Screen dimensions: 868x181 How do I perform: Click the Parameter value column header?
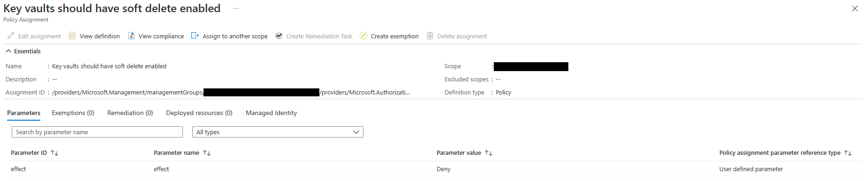coord(459,153)
